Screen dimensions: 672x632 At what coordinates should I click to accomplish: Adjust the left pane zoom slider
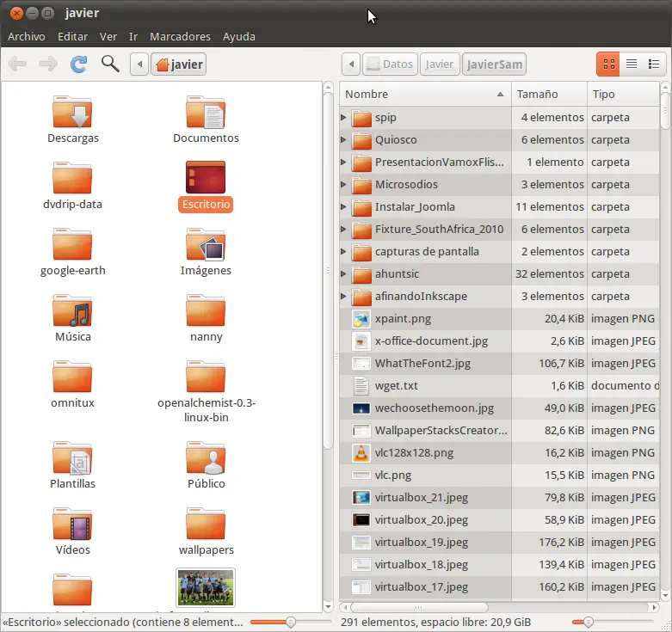(x=291, y=622)
